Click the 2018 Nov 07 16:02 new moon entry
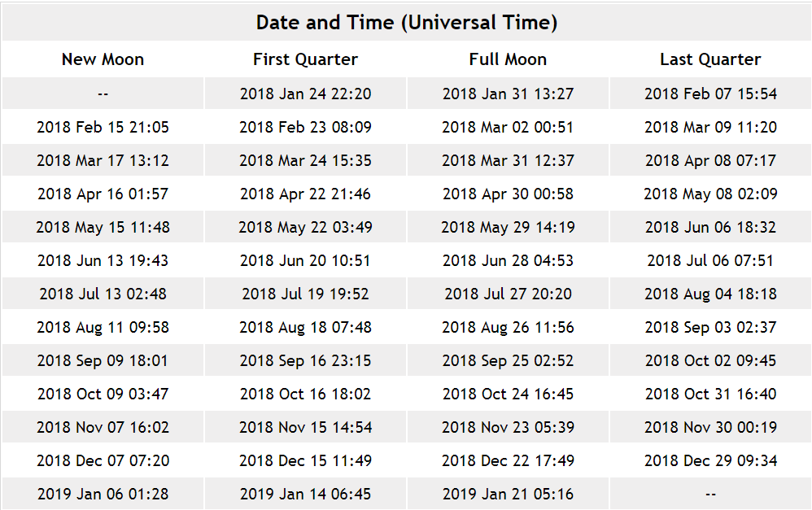This screenshot has width=812, height=510. point(103,428)
